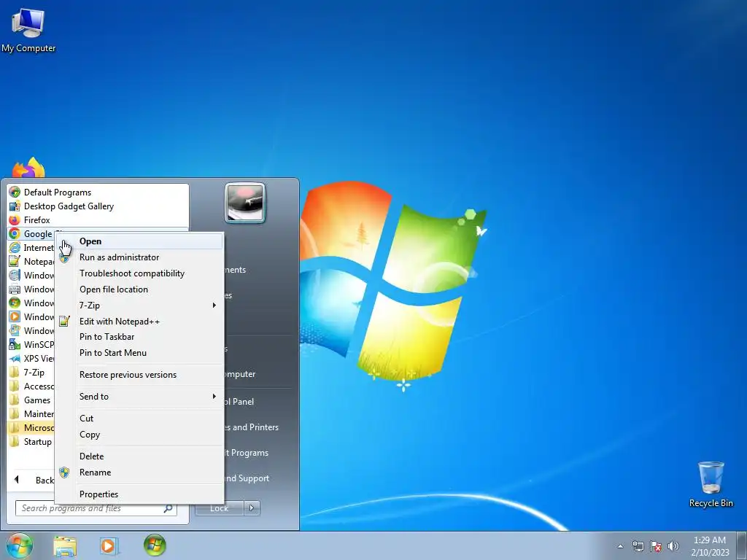Screen dimensions: 747x560
Task: Choose Edit with Notepad++
Action: click(x=139, y=322)
